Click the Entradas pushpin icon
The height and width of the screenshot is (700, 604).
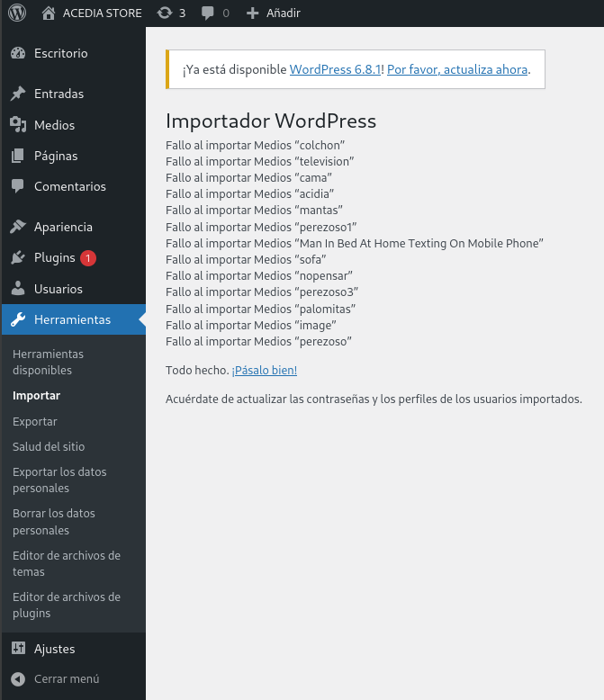point(18,94)
